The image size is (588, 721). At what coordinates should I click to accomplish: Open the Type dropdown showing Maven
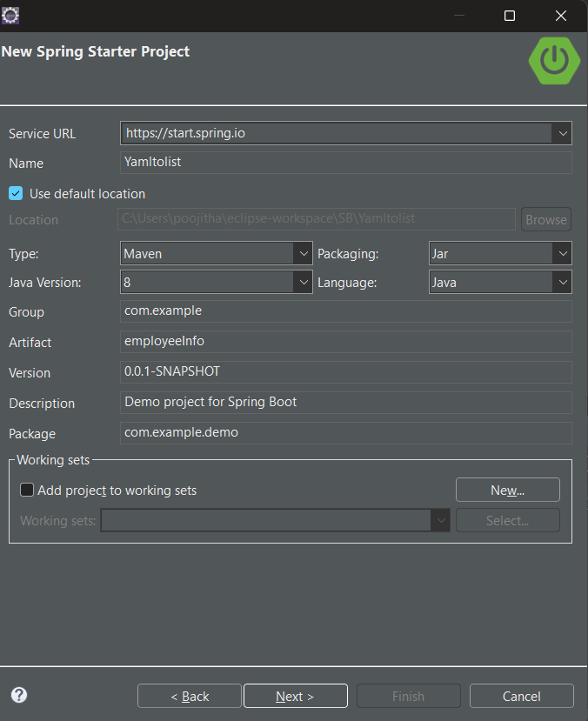pyautogui.click(x=302, y=251)
